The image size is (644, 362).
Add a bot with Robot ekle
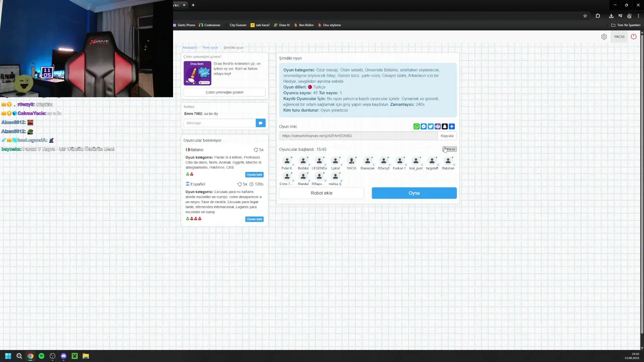tap(321, 193)
